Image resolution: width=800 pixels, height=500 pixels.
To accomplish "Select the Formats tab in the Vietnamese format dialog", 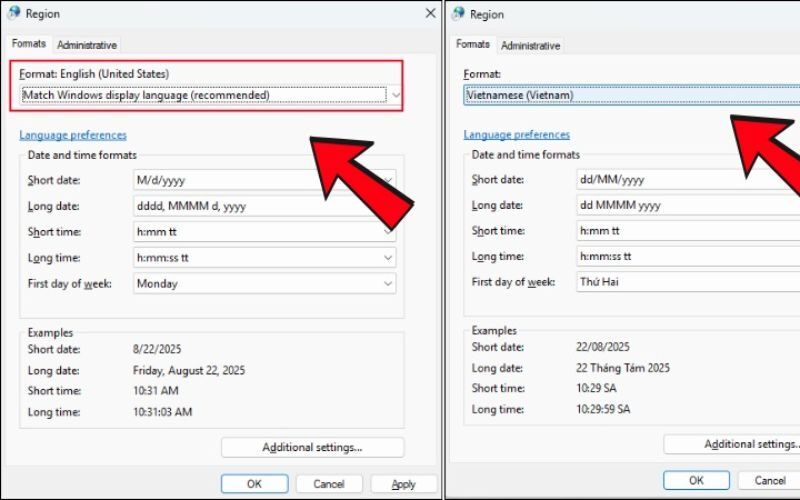I will click(x=473, y=45).
